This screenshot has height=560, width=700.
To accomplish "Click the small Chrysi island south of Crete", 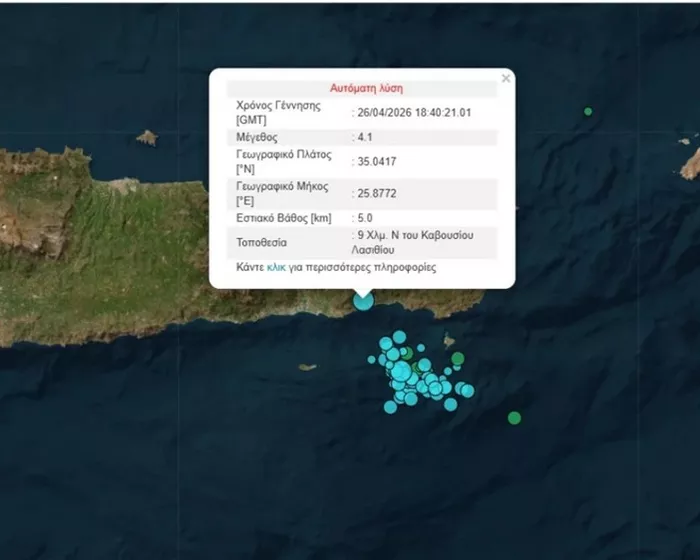I will click(x=308, y=368).
